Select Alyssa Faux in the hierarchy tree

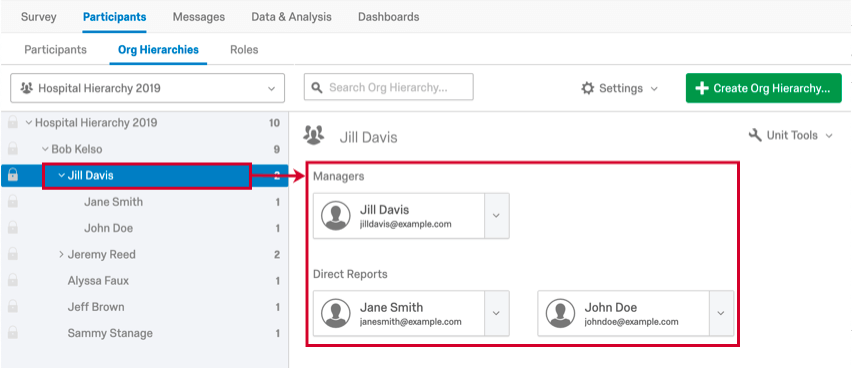98,280
